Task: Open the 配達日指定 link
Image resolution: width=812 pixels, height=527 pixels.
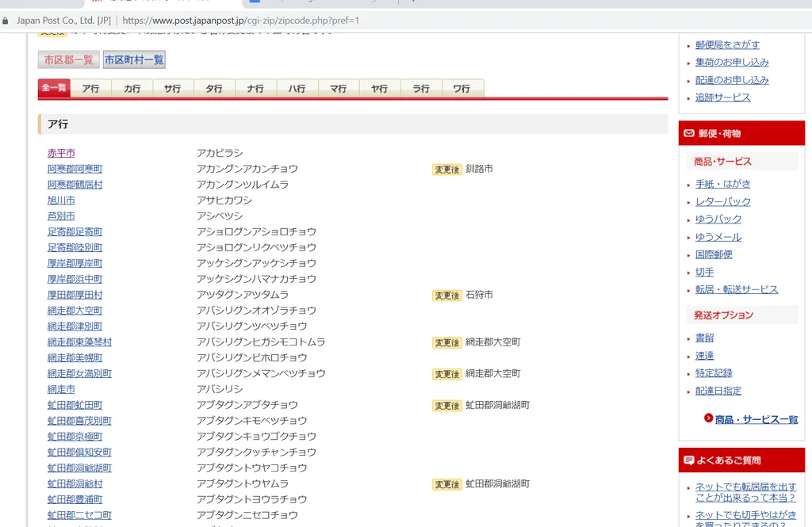Action: tap(718, 391)
